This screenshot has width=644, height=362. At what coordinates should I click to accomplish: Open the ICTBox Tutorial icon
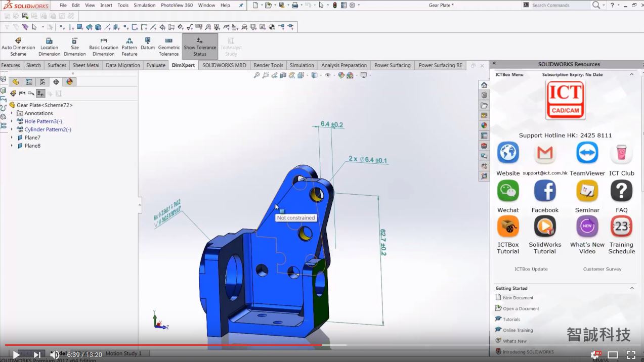pos(508,227)
